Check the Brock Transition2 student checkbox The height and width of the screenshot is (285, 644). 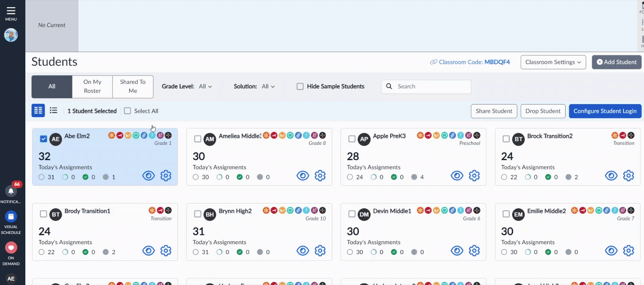(506, 139)
